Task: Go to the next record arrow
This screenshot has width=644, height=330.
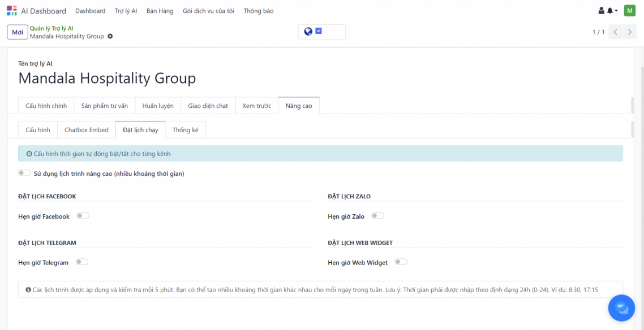Action: click(x=629, y=32)
